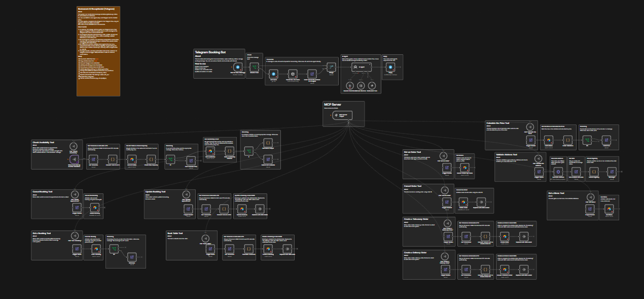Select the MCP client tool sub-node under AI Agent
Viewport: 644px width, 299px height.
coord(372,86)
